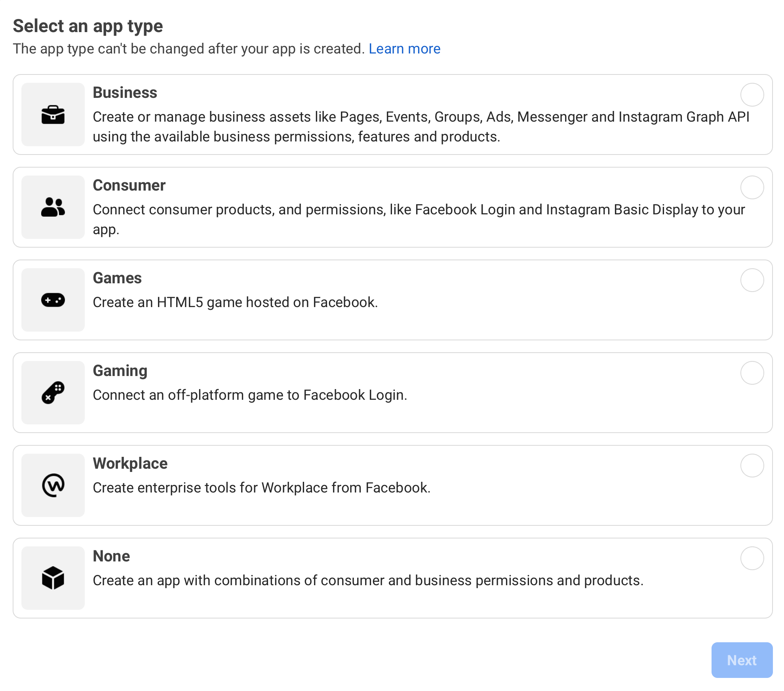Viewport: 784px width, 691px height.
Task: Click the Next button
Action: (x=741, y=661)
